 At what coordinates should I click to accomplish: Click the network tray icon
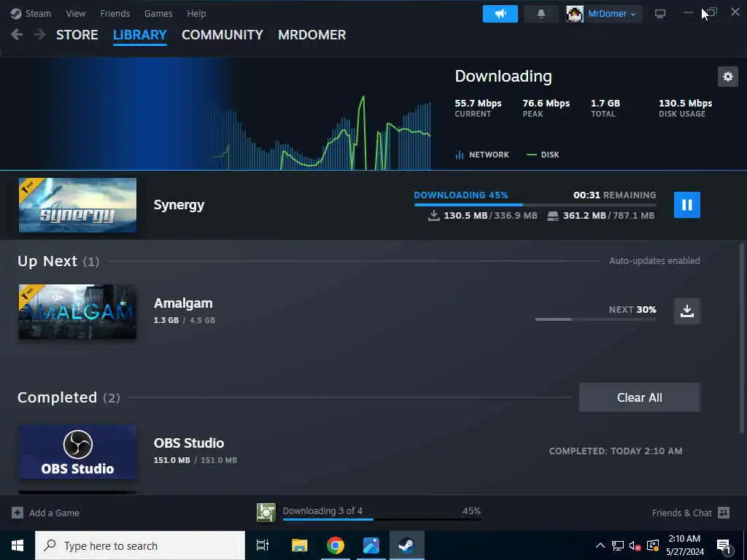617,545
